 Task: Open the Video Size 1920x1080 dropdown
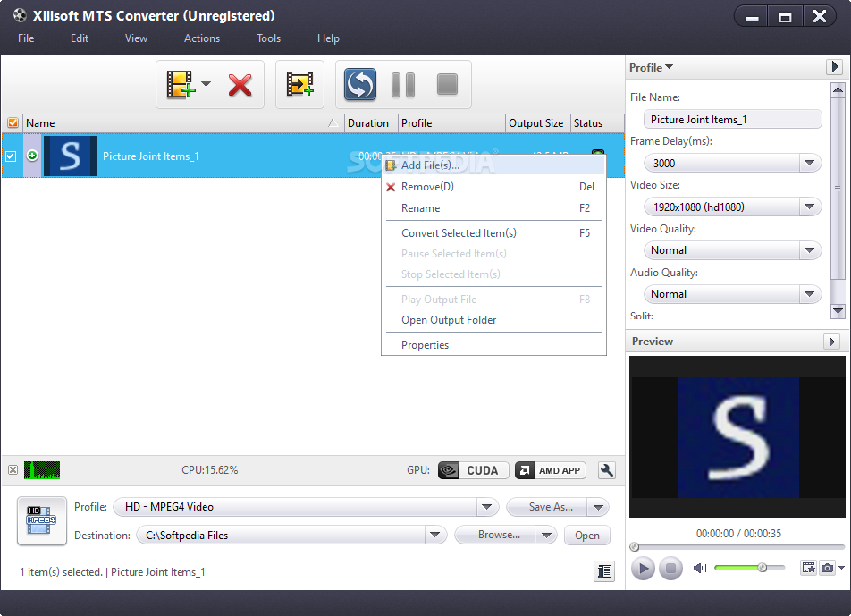point(809,207)
